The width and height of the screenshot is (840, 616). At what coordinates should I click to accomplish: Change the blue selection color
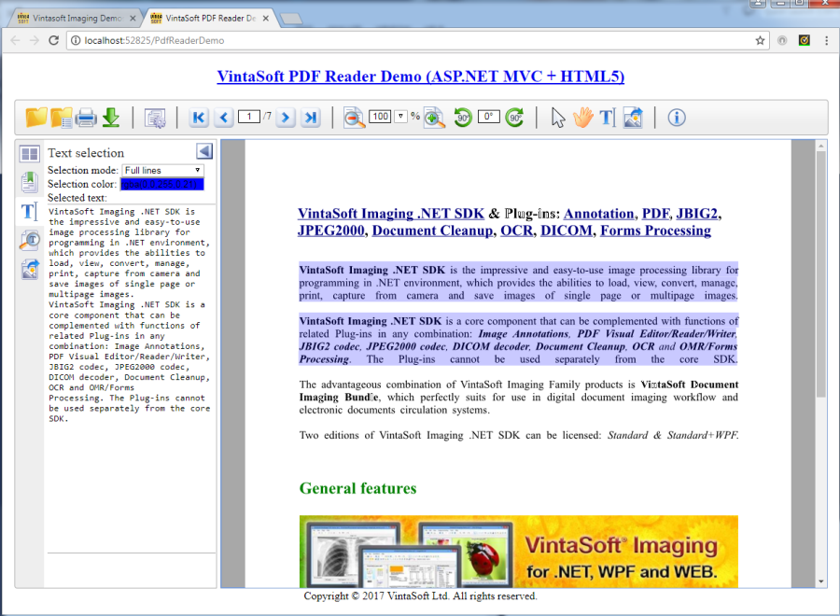(x=161, y=184)
